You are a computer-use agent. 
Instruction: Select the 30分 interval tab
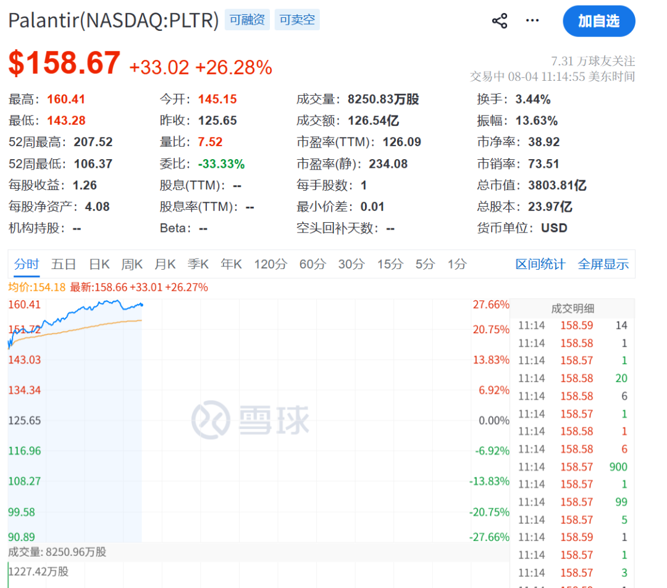point(351,264)
